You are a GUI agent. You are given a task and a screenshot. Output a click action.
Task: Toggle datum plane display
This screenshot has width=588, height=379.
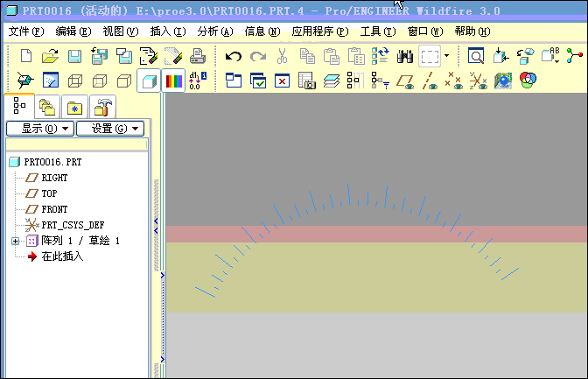pos(405,81)
